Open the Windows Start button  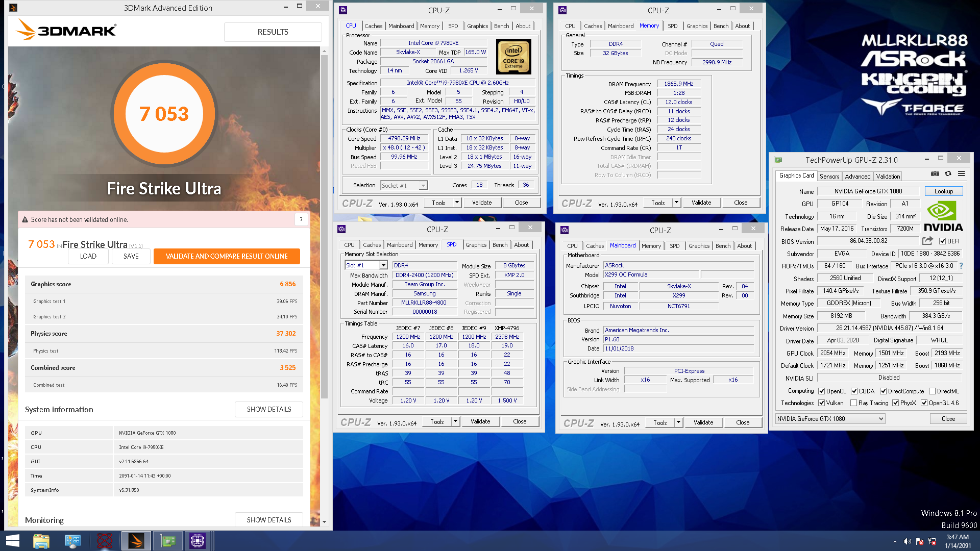(12, 541)
